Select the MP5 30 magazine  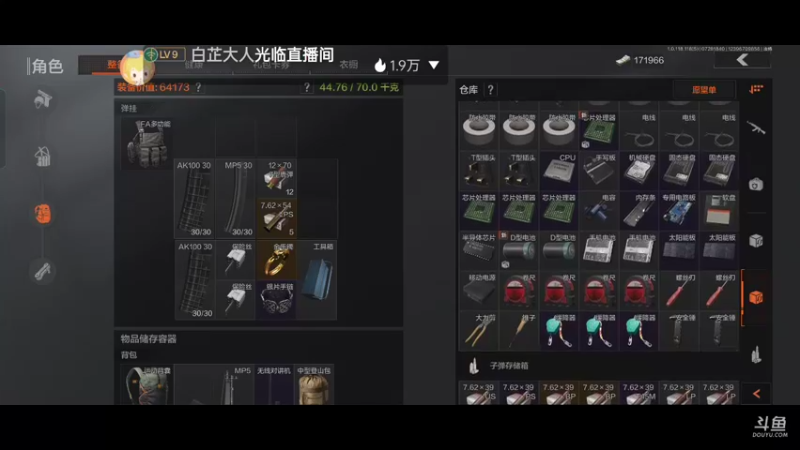236,198
